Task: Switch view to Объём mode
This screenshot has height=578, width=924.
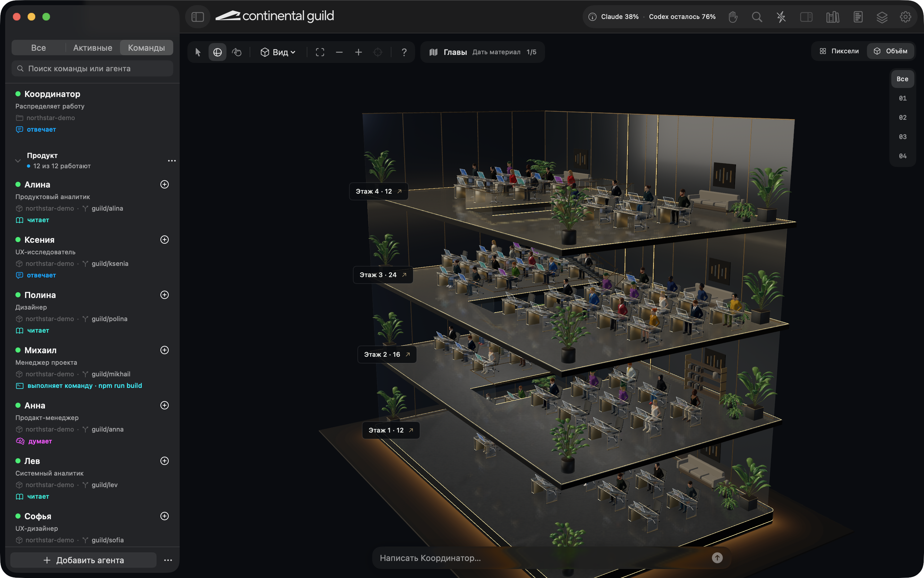Action: [x=890, y=51]
